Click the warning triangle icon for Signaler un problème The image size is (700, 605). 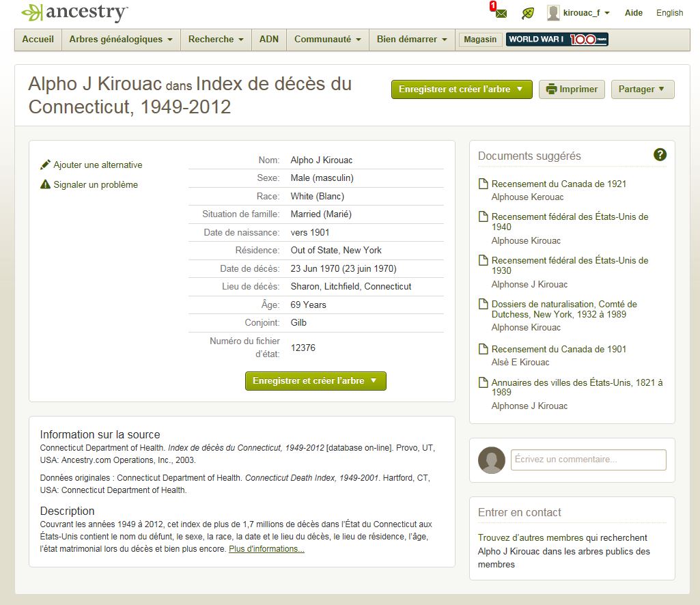pyautogui.click(x=45, y=184)
